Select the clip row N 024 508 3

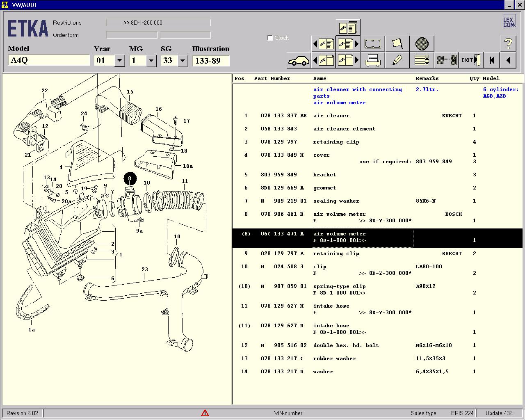click(377, 270)
